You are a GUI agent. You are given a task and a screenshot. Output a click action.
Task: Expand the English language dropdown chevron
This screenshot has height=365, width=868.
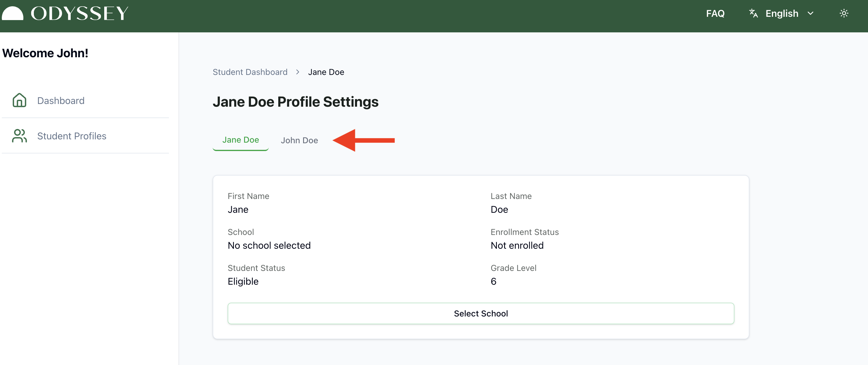pyautogui.click(x=810, y=13)
